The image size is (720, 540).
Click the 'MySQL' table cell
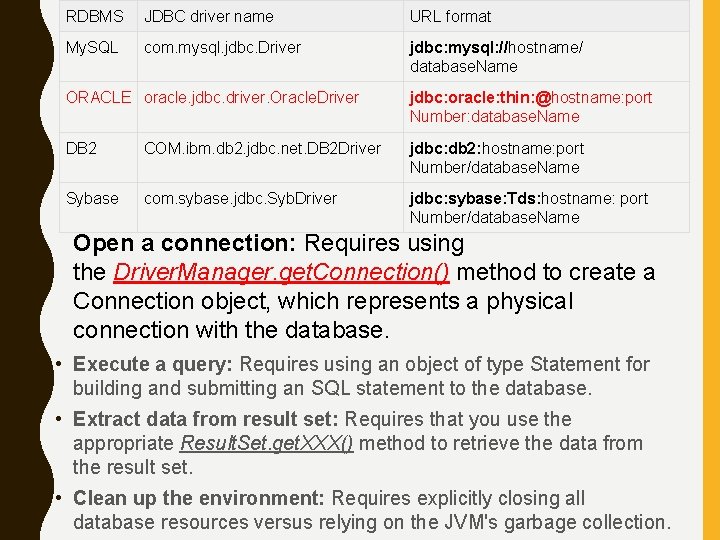(98, 57)
